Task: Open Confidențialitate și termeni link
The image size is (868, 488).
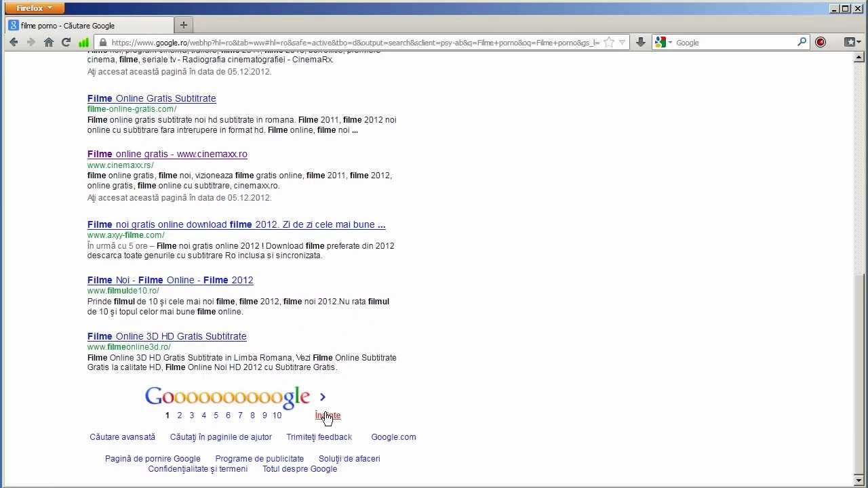Action: coord(198,469)
